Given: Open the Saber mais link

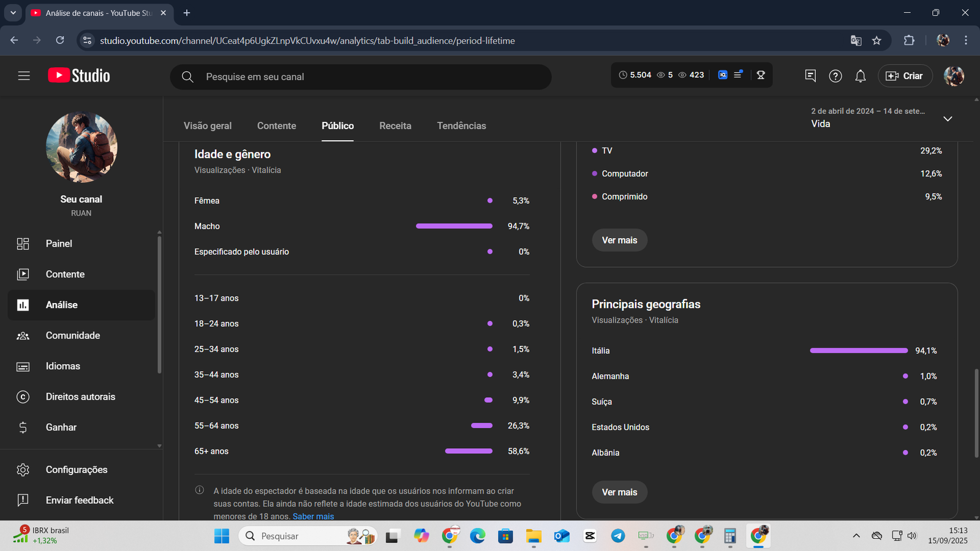Looking at the screenshot, I should tap(313, 516).
